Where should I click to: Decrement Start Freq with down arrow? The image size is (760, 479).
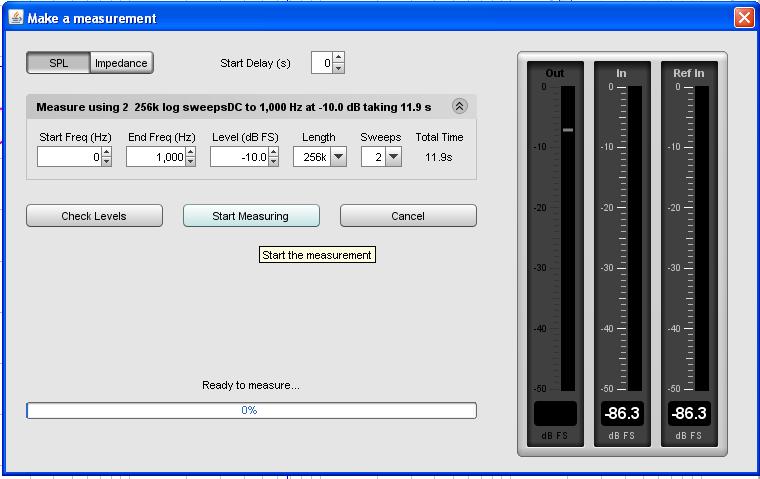107,162
